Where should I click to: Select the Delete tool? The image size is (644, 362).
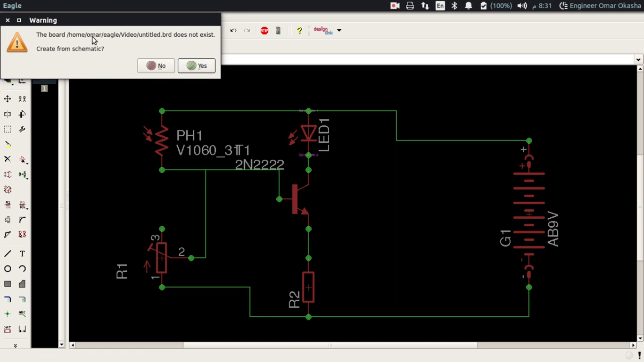(8, 159)
